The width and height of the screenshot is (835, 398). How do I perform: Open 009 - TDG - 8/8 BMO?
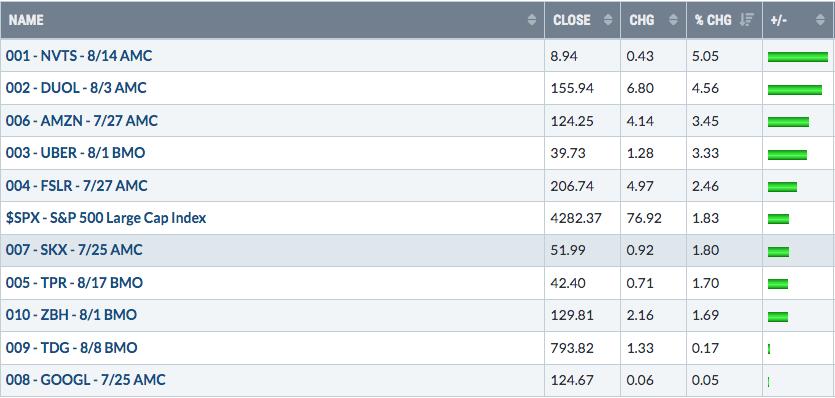point(72,348)
